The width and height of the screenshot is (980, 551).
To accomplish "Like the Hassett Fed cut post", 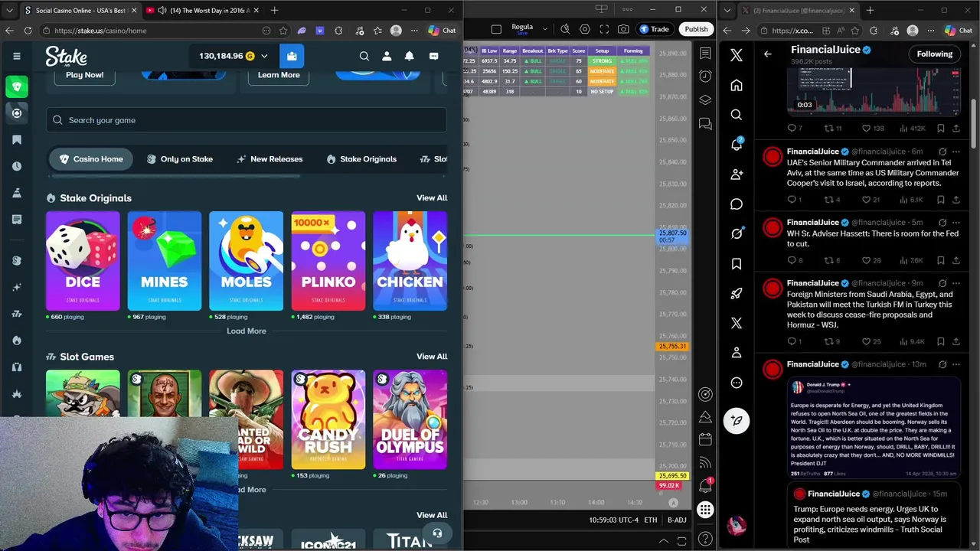I will (x=867, y=260).
